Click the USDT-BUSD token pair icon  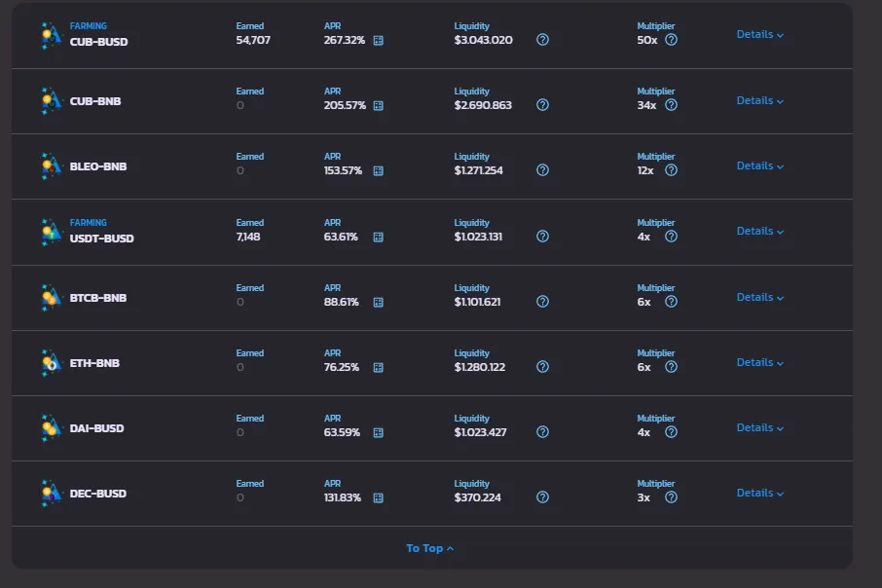click(x=51, y=232)
